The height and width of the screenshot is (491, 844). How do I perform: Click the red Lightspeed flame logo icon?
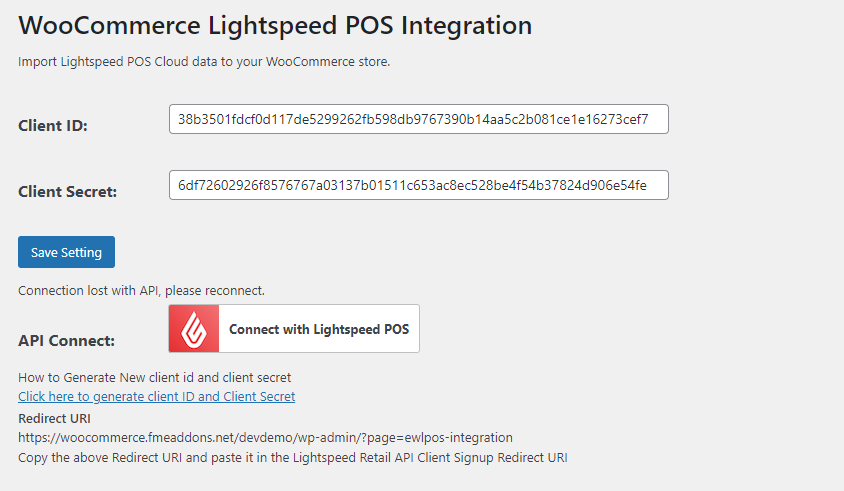[194, 329]
